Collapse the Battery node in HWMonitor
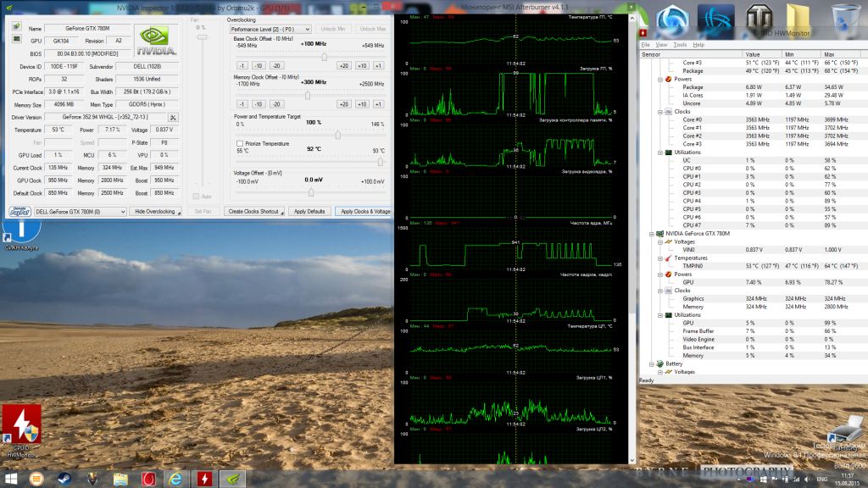 click(652, 364)
